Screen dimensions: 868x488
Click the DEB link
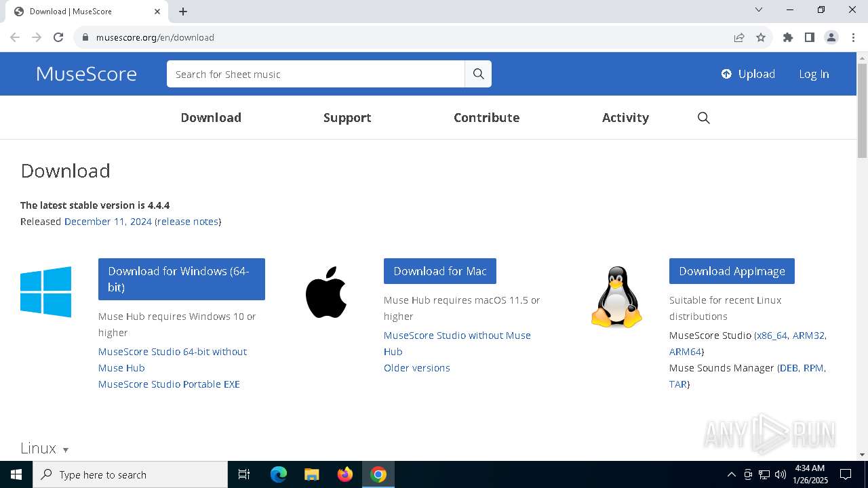(789, 368)
